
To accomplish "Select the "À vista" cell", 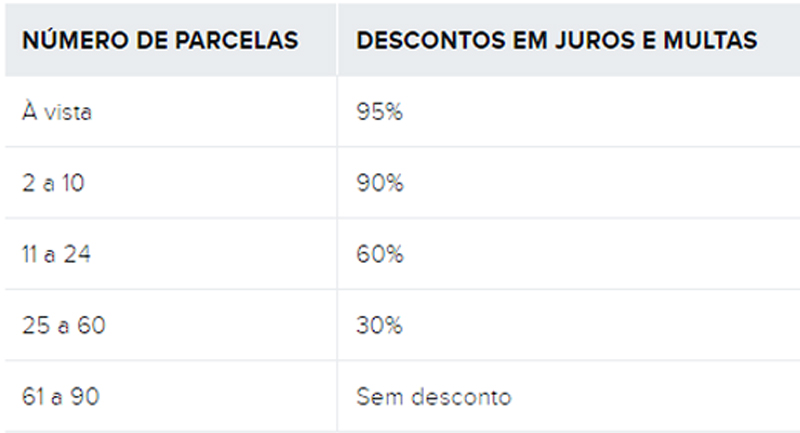I will tap(57, 113).
